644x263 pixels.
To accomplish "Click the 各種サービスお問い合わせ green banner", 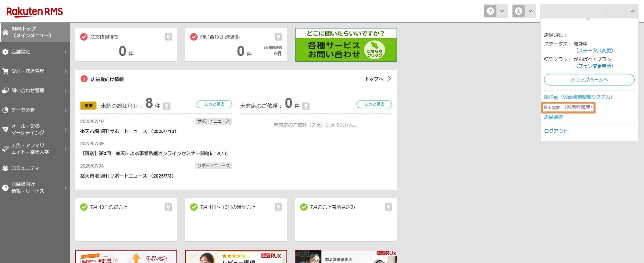I will tap(346, 45).
